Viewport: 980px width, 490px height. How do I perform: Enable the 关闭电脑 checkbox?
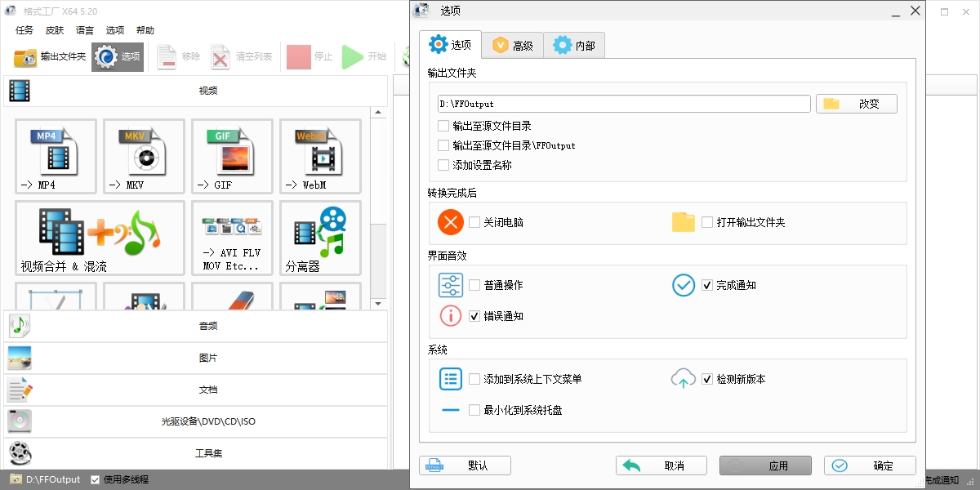pyautogui.click(x=474, y=222)
